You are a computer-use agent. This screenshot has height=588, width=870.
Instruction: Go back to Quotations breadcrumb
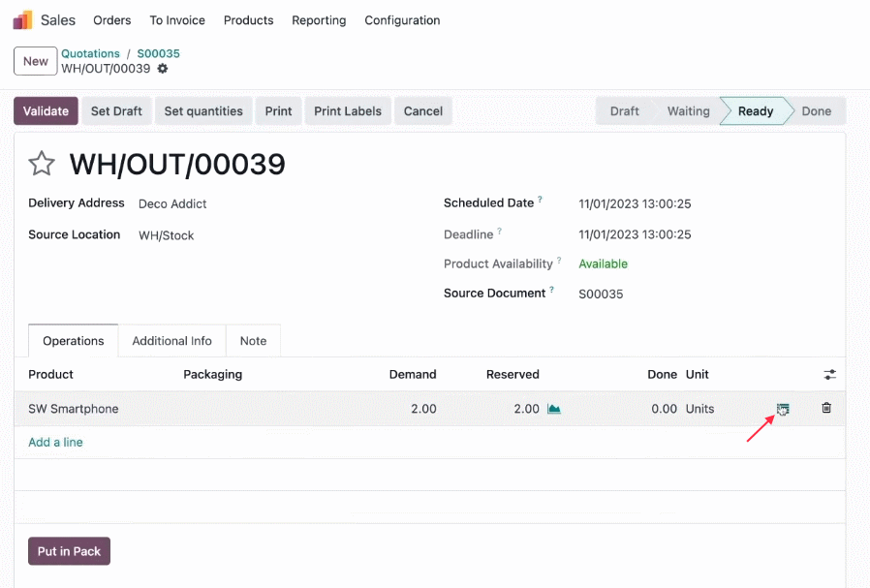(x=90, y=54)
